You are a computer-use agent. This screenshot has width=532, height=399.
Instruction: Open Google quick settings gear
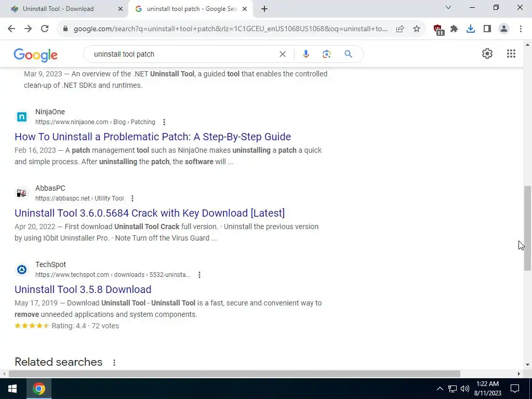(487, 54)
